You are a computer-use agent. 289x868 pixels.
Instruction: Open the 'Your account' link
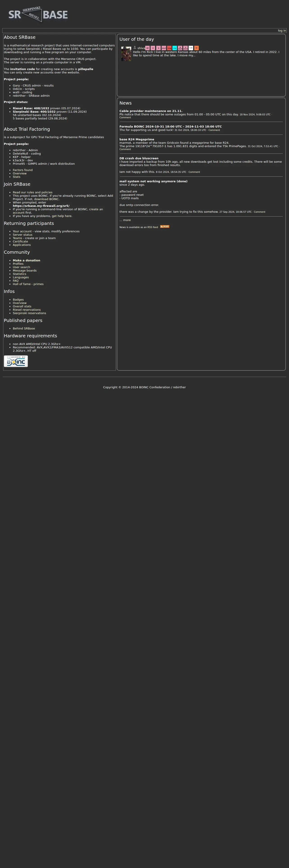click(22, 231)
